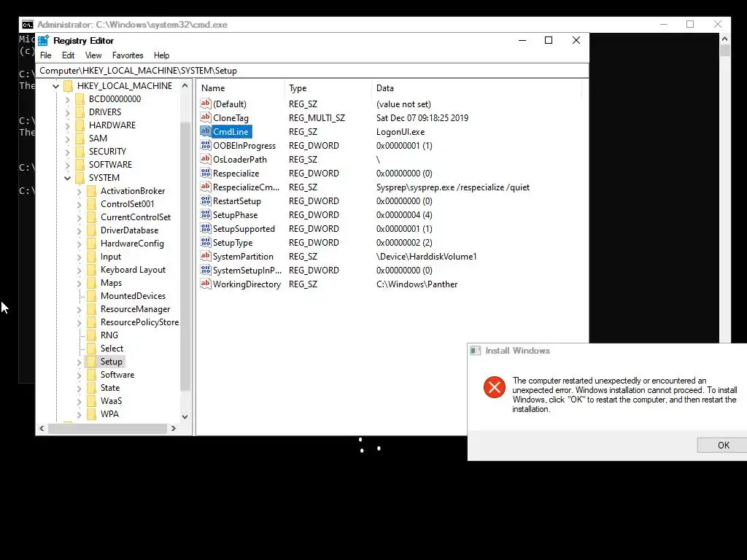Collapse the HKEY_LOCAL_MACHINE tree node
The width and height of the screenshot is (747, 560).
[55, 86]
